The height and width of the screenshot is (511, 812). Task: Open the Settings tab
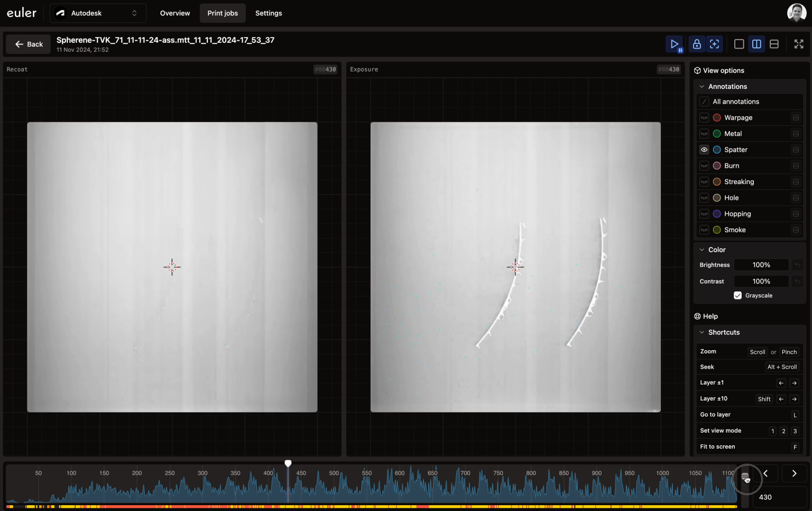point(269,13)
